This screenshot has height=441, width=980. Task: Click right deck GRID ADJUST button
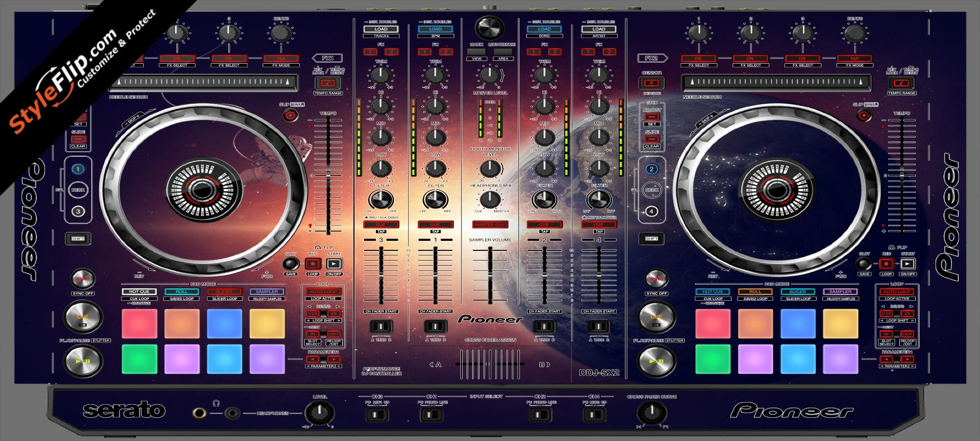652,117
